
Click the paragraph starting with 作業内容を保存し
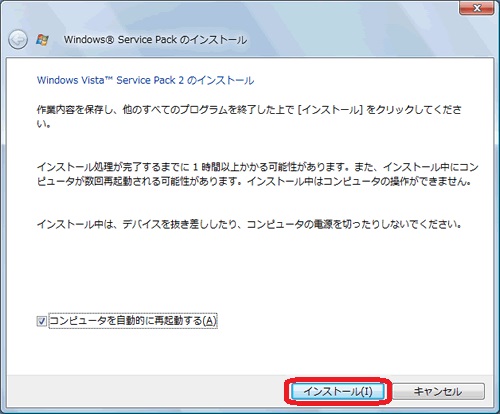pos(249,116)
